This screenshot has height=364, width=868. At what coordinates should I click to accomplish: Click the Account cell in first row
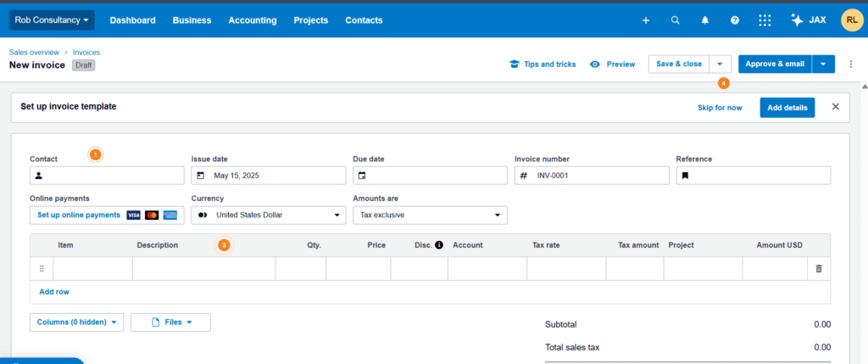tap(487, 269)
